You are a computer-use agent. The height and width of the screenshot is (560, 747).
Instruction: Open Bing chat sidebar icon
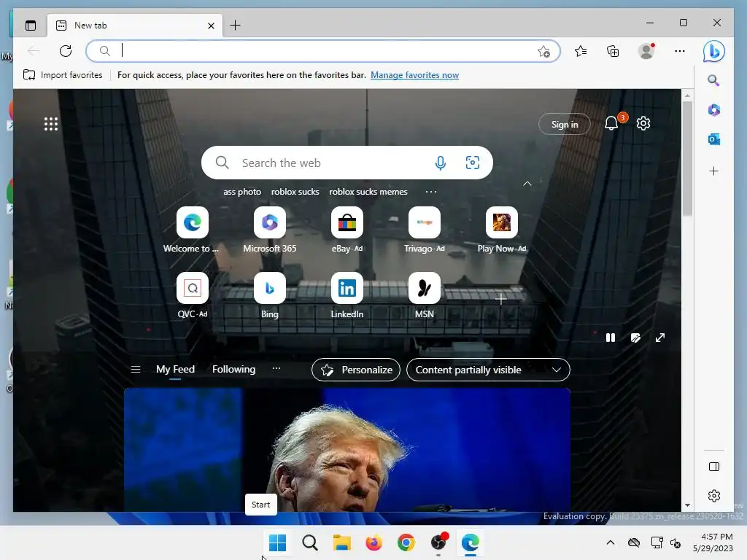coord(713,52)
